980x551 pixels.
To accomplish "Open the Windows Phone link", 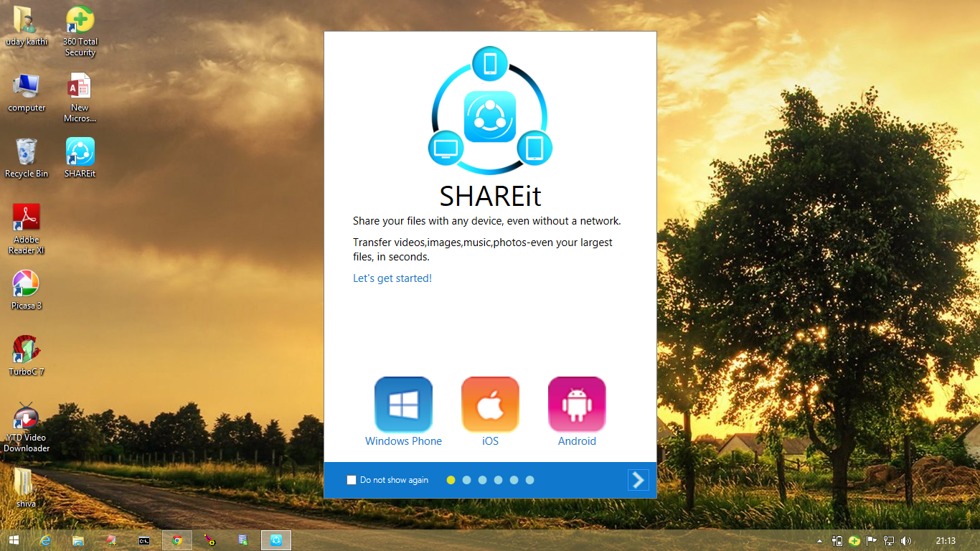I will (403, 441).
